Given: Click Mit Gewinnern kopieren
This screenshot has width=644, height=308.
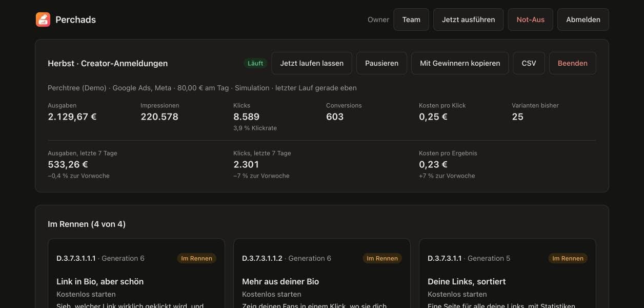Looking at the screenshot, I should (460, 63).
